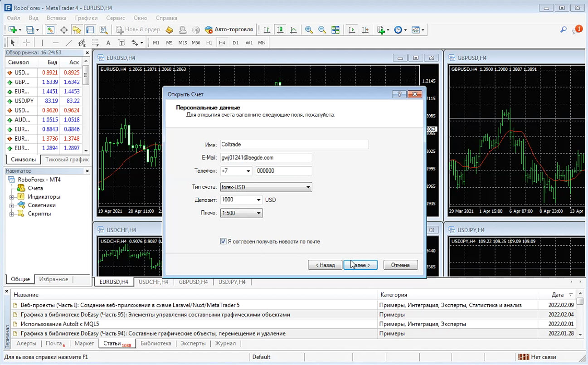Select the crosshair cursor tool

tap(26, 43)
